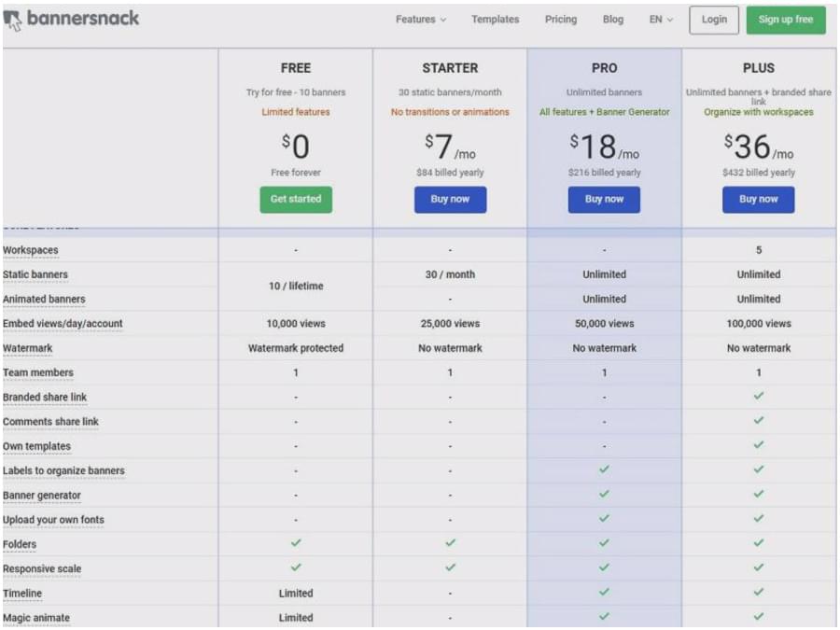Click the Pro checkmark for Upload your own fonts

(x=604, y=519)
